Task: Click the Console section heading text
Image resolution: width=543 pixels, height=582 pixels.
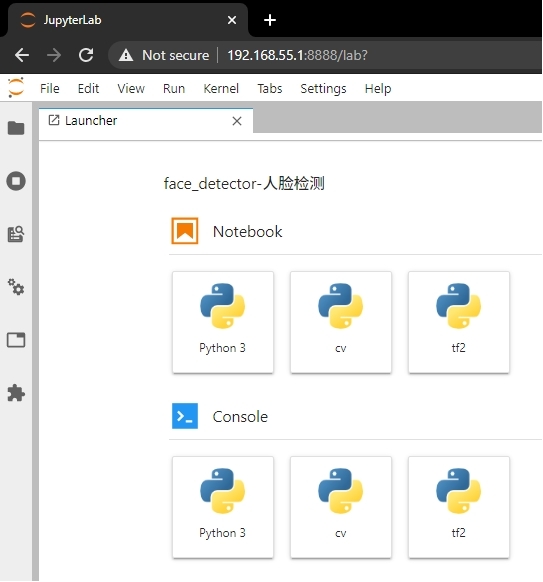Action: (240, 416)
